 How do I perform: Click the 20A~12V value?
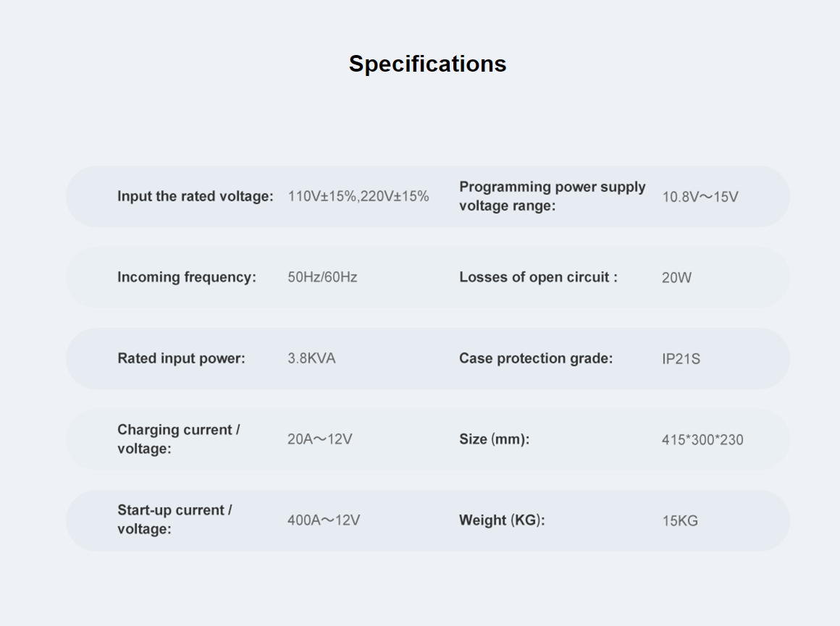pyautogui.click(x=320, y=439)
